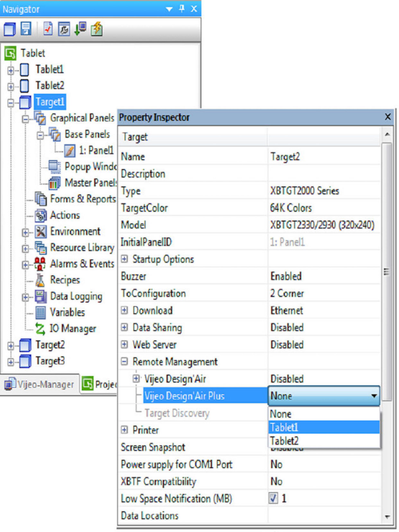Close the Navigator panel
Screen dimensions: 399x532
coord(194,8)
